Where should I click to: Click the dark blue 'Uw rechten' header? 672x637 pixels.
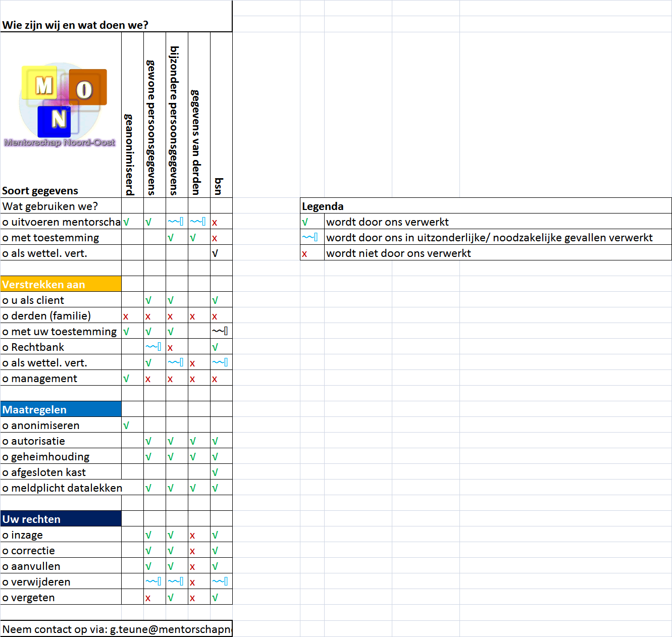pos(61,519)
